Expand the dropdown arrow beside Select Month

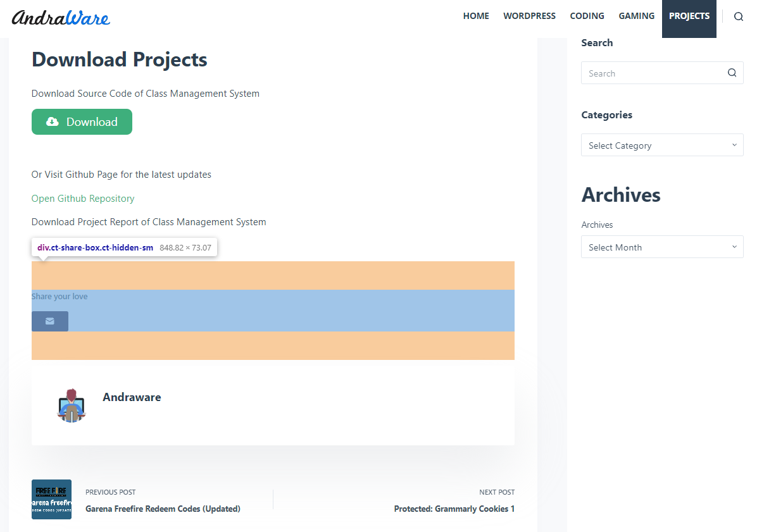point(734,247)
